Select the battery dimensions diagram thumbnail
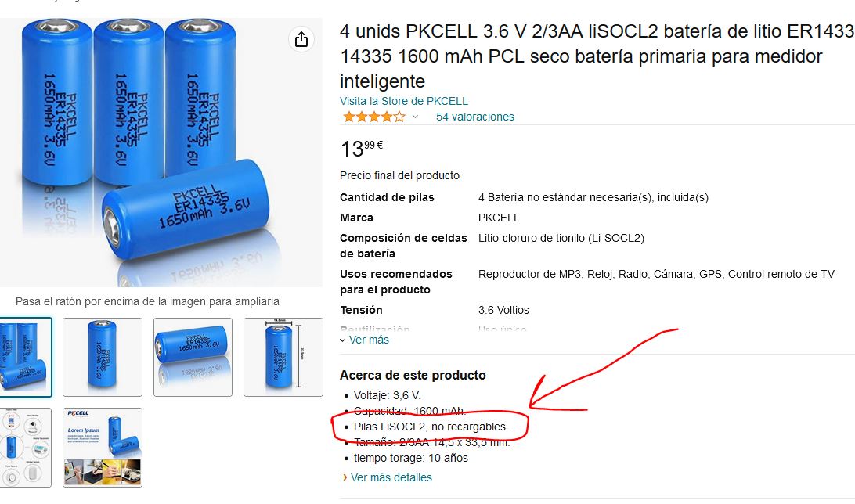This screenshot has height=504, width=855. [283, 357]
